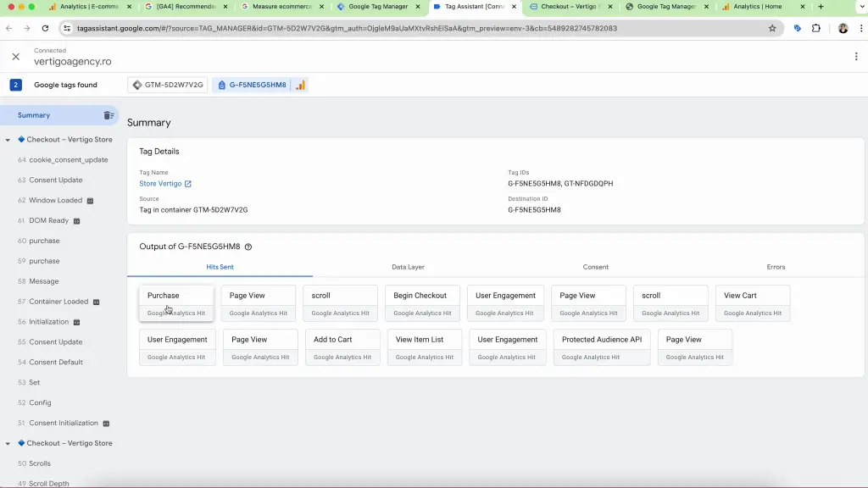Bookmark this page with the star icon
Viewport: 868px width, 488px height.
(x=771, y=28)
